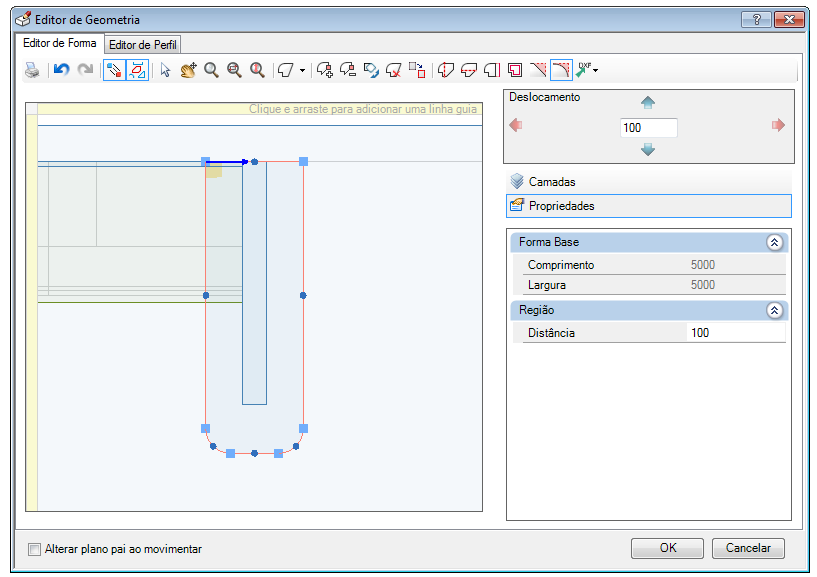Click the add shape icon

point(325,70)
